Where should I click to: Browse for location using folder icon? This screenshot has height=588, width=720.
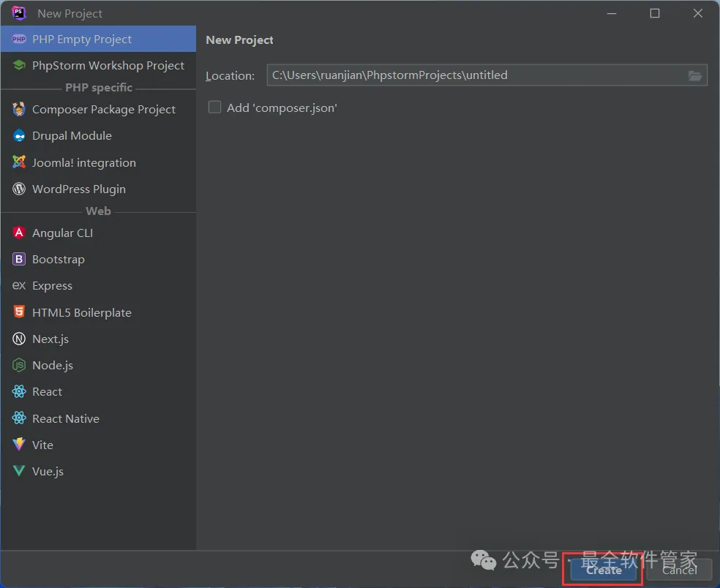coord(694,75)
